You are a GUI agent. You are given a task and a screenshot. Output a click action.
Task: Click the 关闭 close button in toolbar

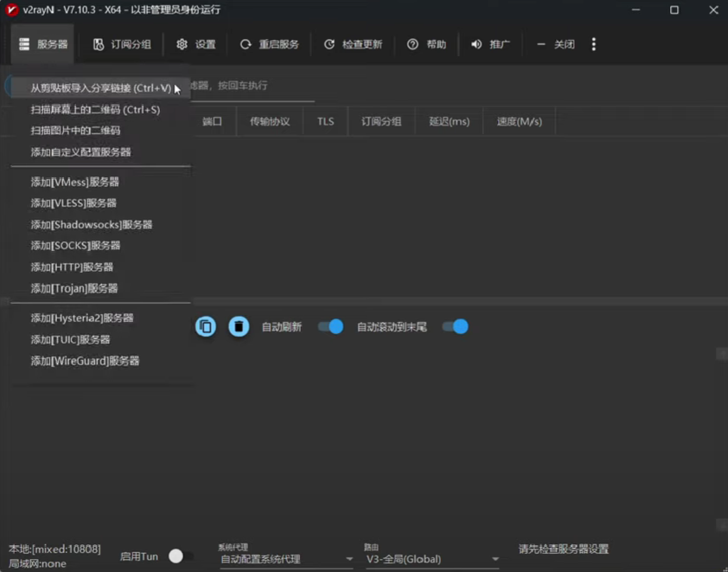coord(555,44)
